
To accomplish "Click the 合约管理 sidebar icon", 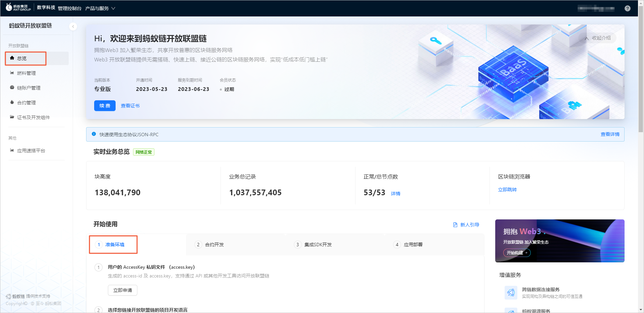I will [12, 102].
